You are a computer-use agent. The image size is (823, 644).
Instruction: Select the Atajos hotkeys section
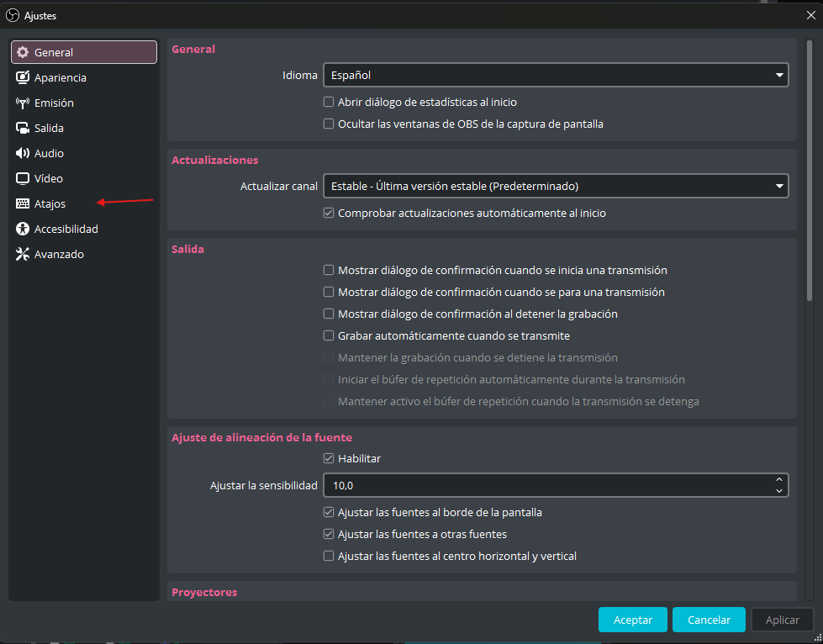tap(84, 203)
